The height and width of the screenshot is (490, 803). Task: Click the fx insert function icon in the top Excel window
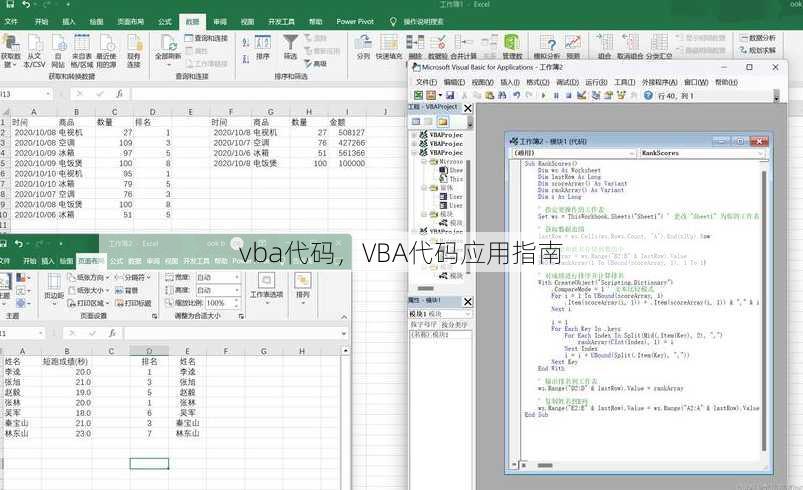[119, 94]
